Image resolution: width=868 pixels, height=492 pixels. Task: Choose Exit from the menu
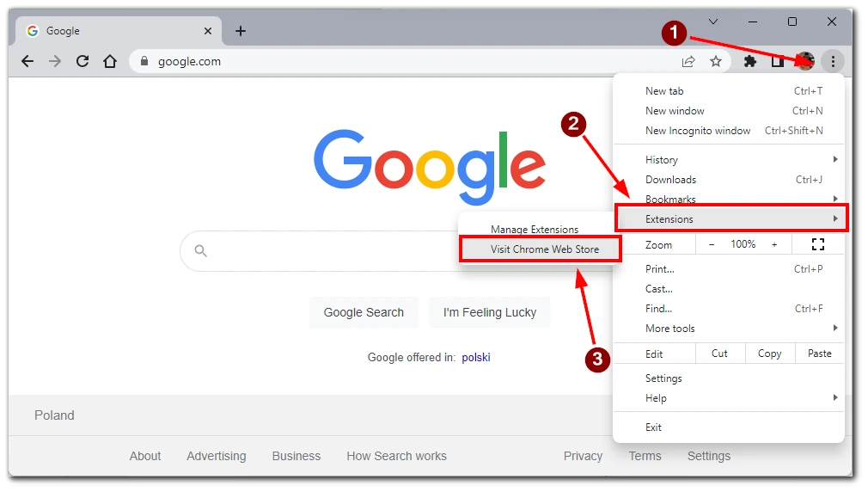click(x=729, y=427)
